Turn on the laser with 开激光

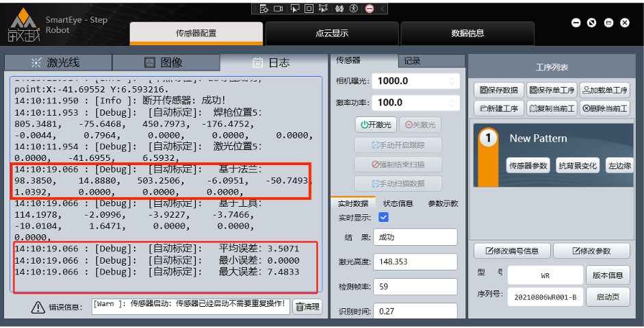375,125
